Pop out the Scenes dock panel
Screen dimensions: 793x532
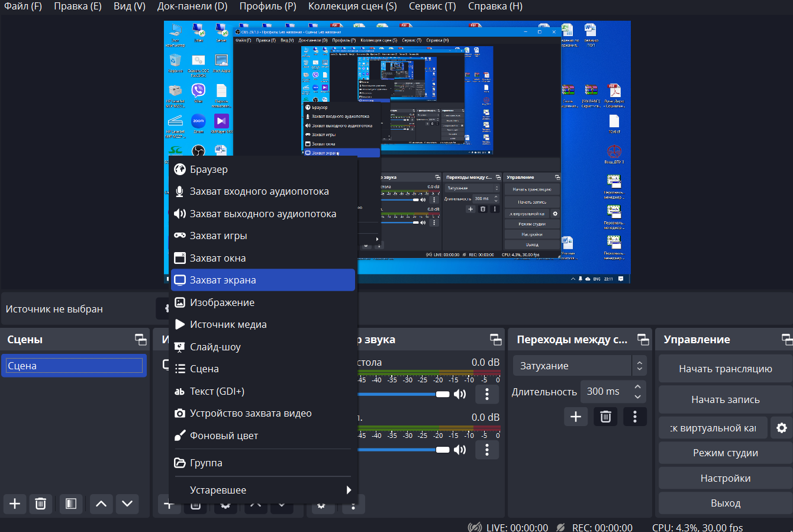pyautogui.click(x=141, y=340)
